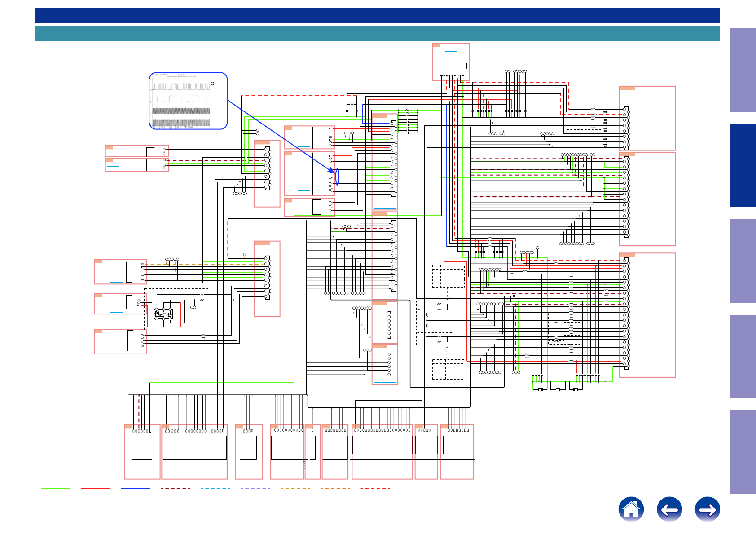This screenshot has width=756, height=535.
Task: Go back with the left arrow button
Action: (x=669, y=509)
